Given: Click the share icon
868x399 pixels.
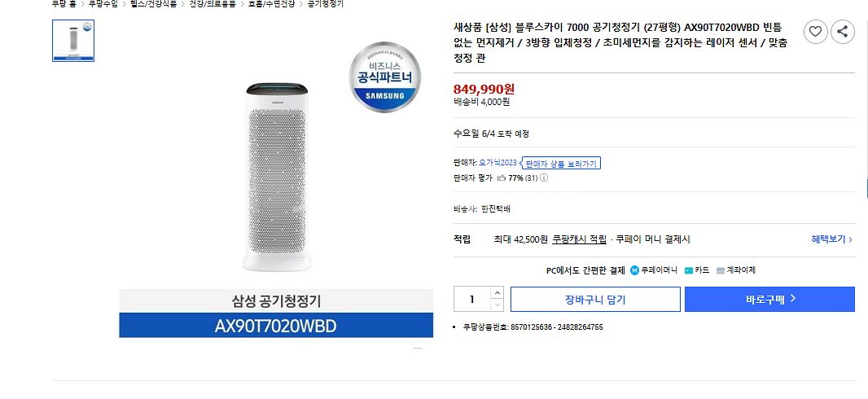Looking at the screenshot, I should 842,32.
